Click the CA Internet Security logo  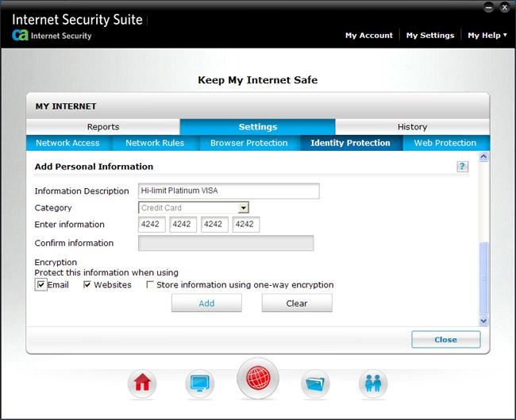pos(21,36)
